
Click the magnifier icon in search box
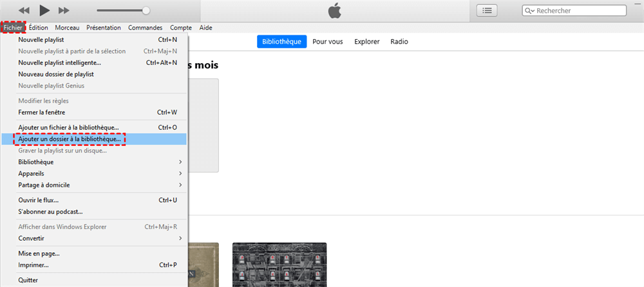click(x=530, y=11)
